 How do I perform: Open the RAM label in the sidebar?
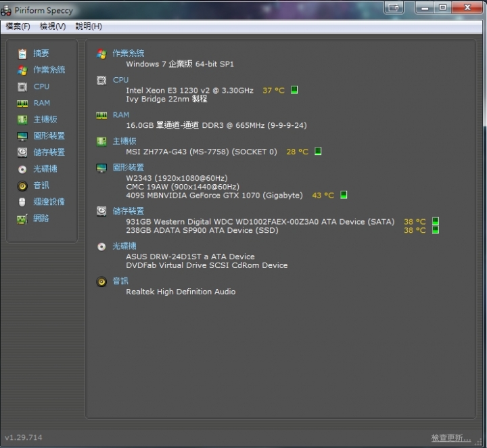click(x=42, y=103)
